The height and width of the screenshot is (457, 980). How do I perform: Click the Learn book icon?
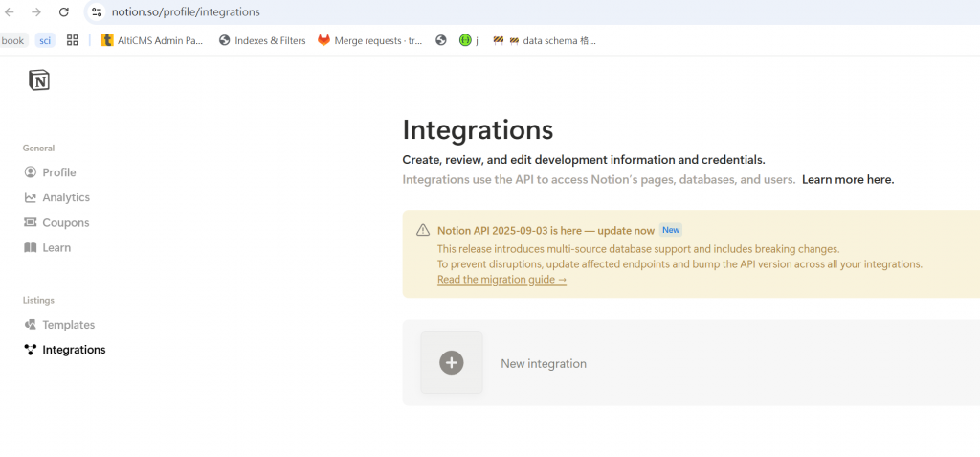[30, 247]
